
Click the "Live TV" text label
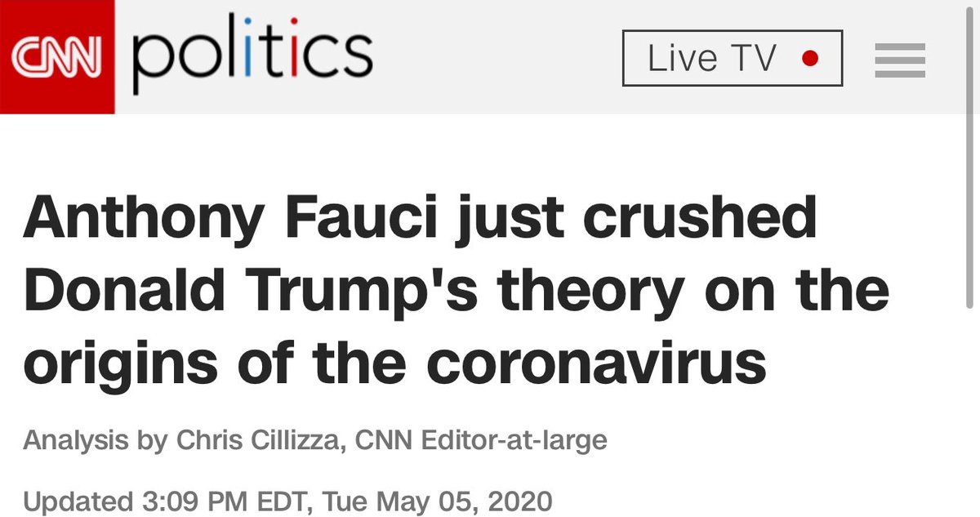(712, 59)
